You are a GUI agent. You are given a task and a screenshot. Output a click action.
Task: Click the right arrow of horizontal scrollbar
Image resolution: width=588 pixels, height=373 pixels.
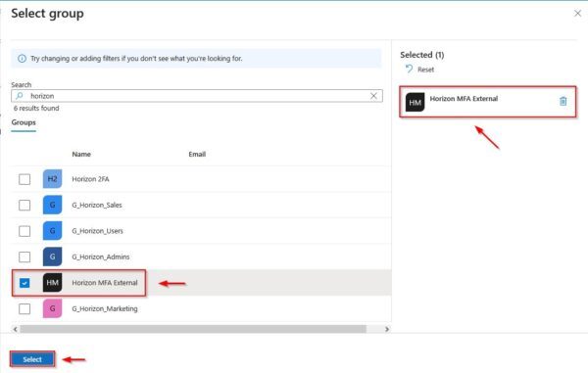coord(387,329)
